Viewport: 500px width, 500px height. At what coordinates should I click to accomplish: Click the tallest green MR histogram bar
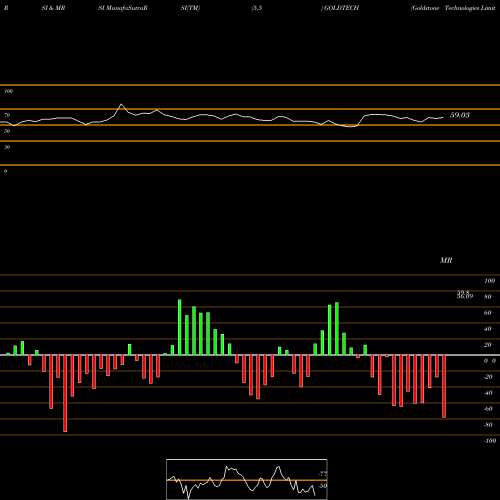coord(180,327)
